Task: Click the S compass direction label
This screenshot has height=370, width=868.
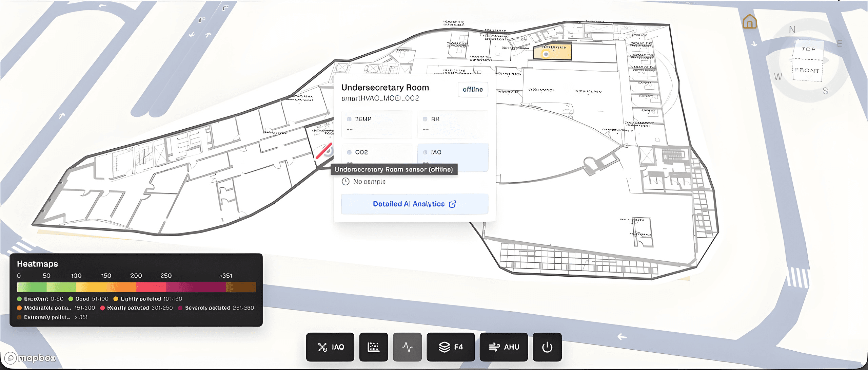Action: click(825, 91)
